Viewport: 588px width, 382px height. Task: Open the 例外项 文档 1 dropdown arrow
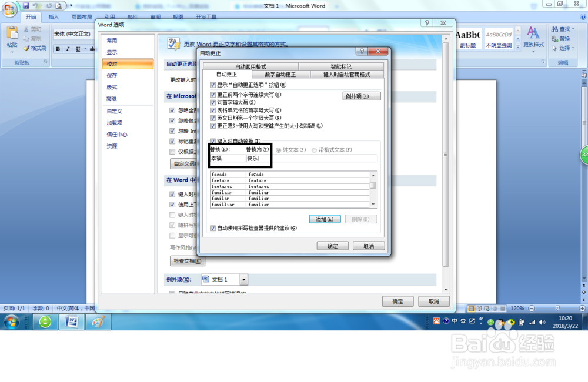pyautogui.click(x=244, y=280)
